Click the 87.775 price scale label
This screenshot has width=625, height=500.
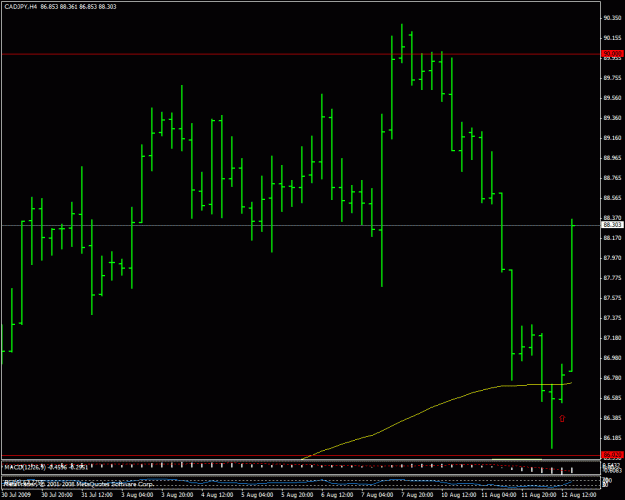612,278
